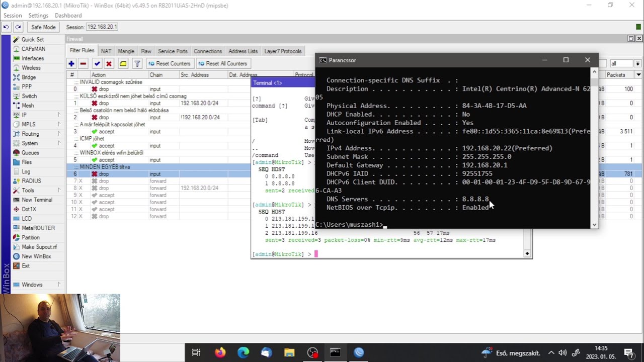Screen dimensions: 644x362
Task: Switch to the Mangle tab
Action: tap(126, 51)
